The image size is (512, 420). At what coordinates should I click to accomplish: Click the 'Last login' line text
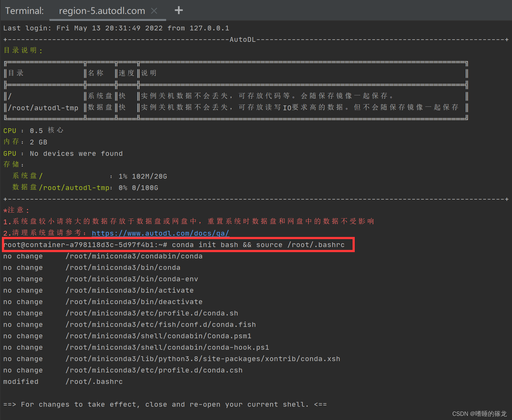(x=116, y=28)
